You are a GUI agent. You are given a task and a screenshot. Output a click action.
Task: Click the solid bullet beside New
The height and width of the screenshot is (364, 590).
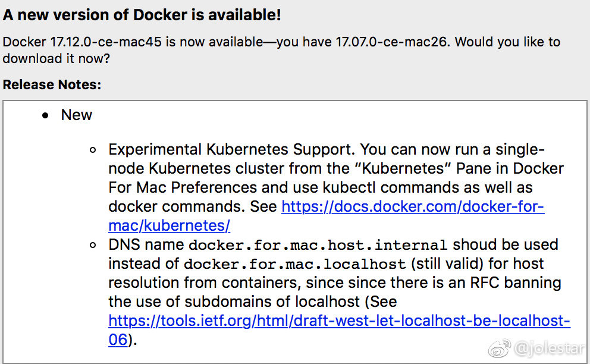[46, 115]
